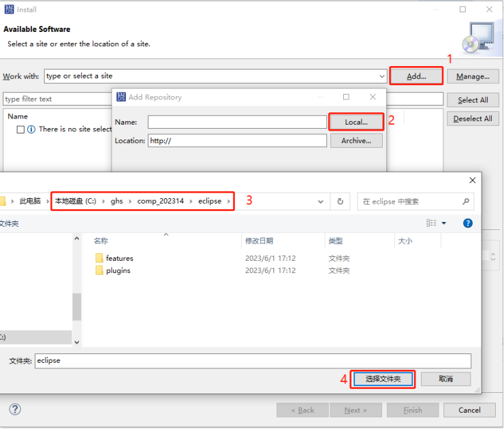
Task: Click the blue help icon in file dialog
Action: [467, 223]
